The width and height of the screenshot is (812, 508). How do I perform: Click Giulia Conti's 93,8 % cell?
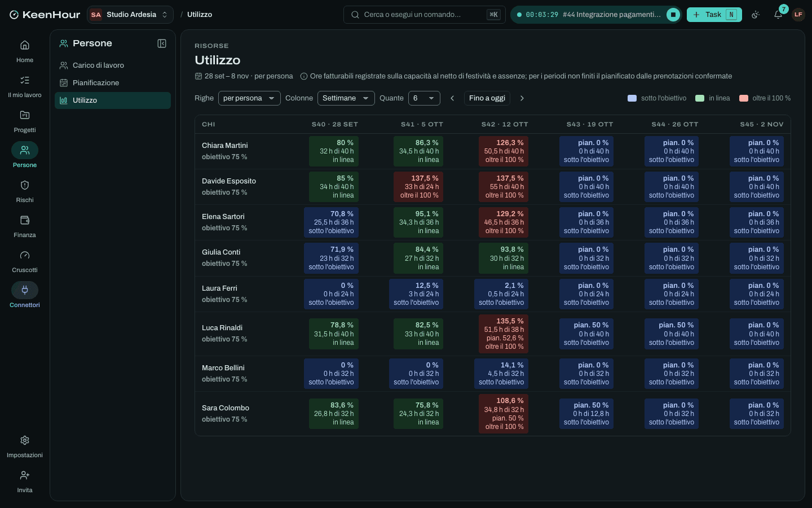tap(504, 259)
